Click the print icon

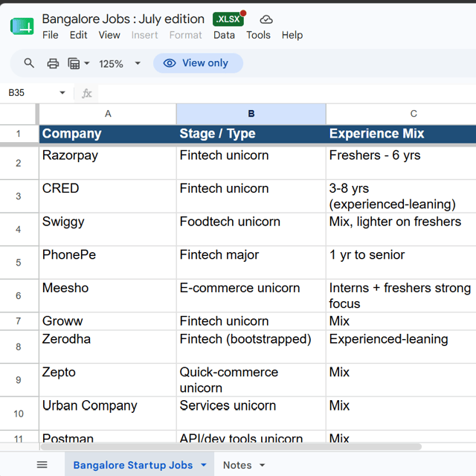tap(53, 63)
